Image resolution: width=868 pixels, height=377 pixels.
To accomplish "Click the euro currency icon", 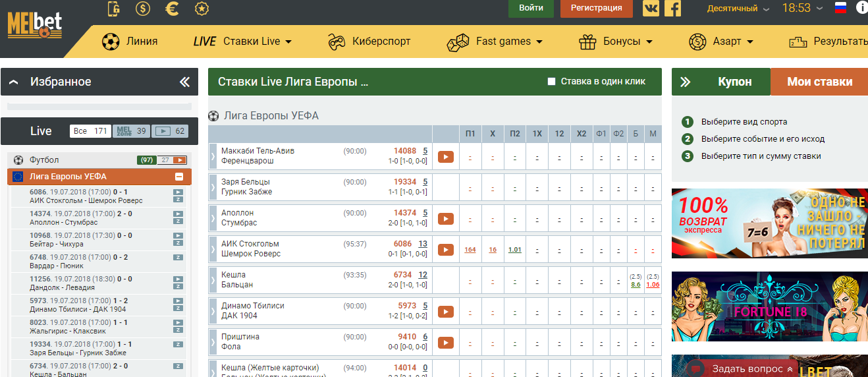I will (x=173, y=9).
